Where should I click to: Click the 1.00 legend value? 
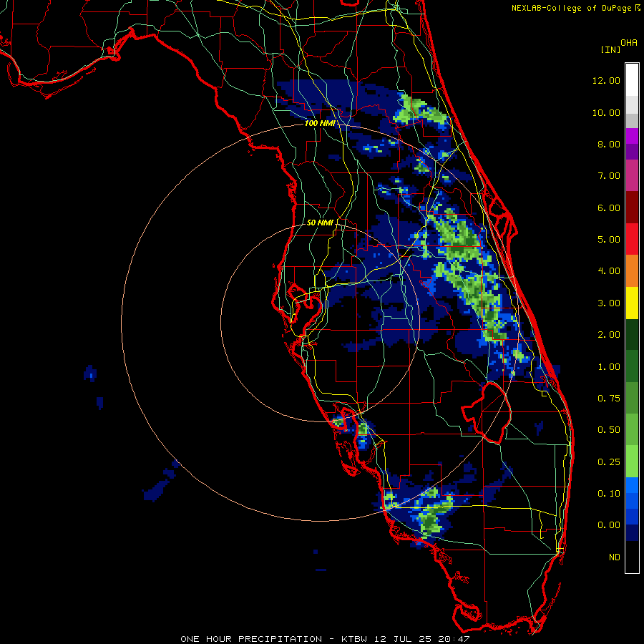point(608,367)
